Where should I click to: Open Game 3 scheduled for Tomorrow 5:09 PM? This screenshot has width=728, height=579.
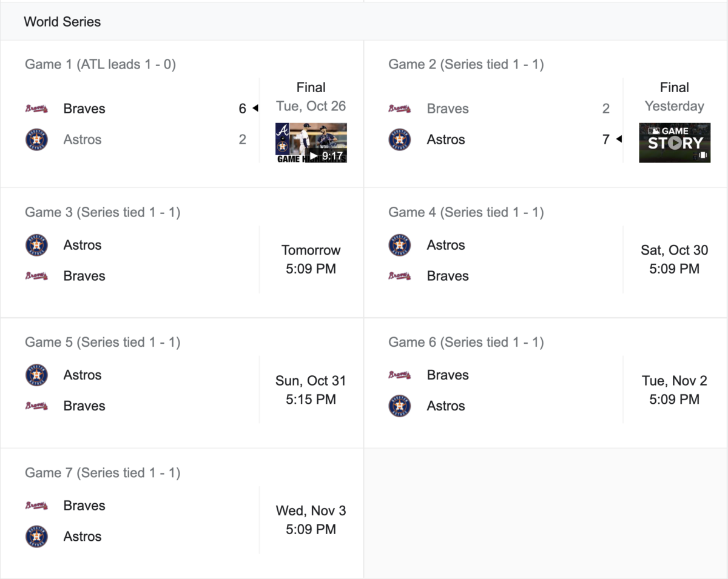tap(182, 252)
